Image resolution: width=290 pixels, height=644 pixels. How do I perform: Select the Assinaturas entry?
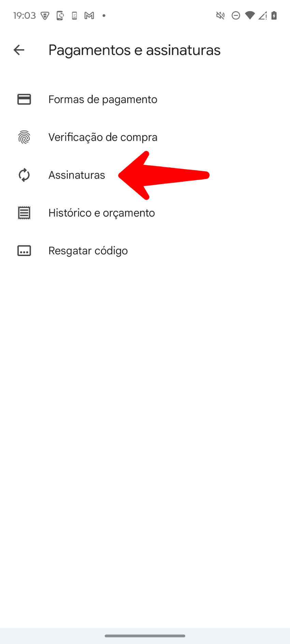coord(145,175)
